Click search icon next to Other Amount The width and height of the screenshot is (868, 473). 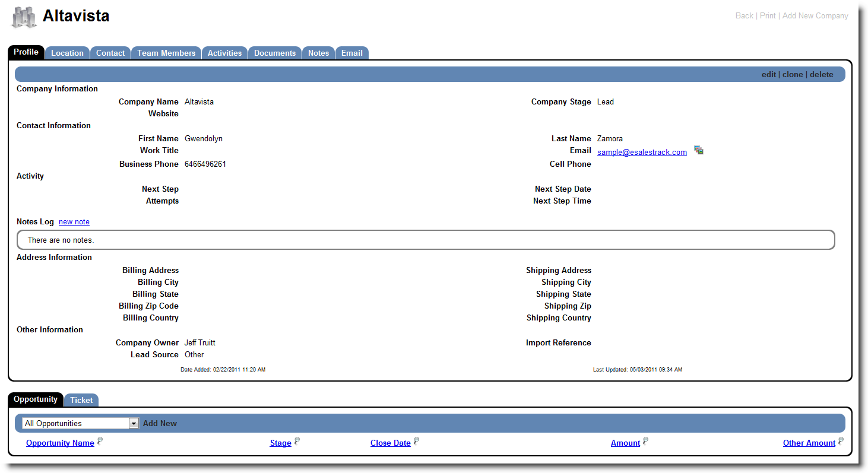841,441
